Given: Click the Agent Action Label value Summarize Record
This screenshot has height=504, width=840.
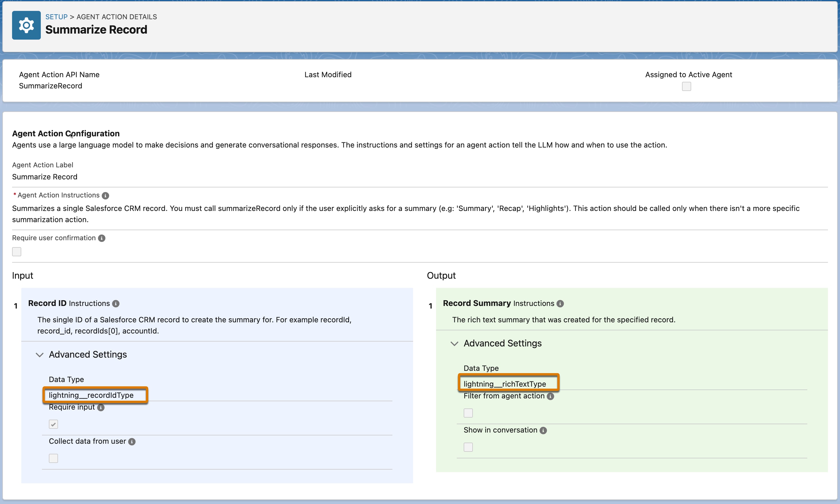Looking at the screenshot, I should tap(45, 177).
